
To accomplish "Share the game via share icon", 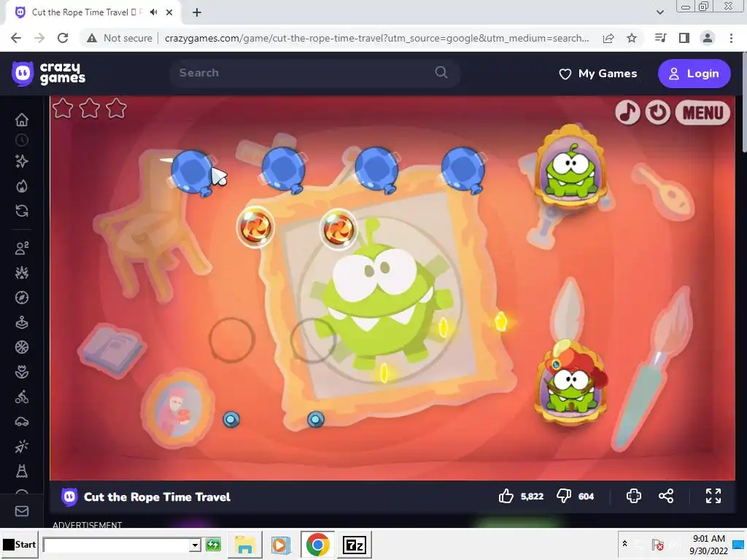I will (666, 496).
